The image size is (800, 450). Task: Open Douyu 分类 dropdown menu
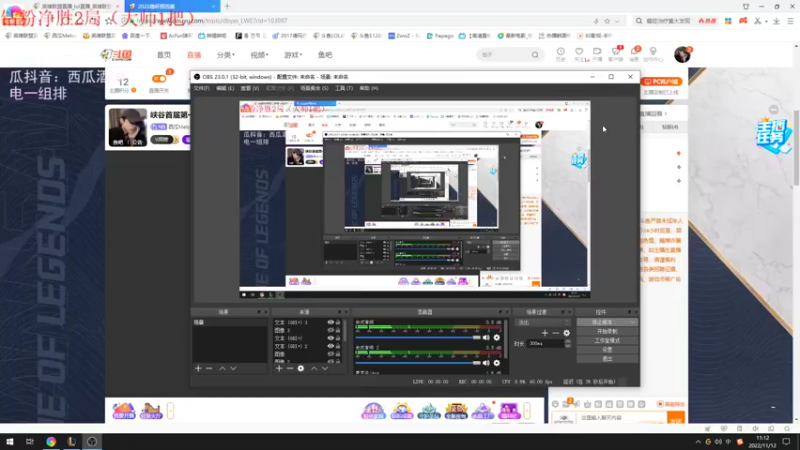coord(226,55)
